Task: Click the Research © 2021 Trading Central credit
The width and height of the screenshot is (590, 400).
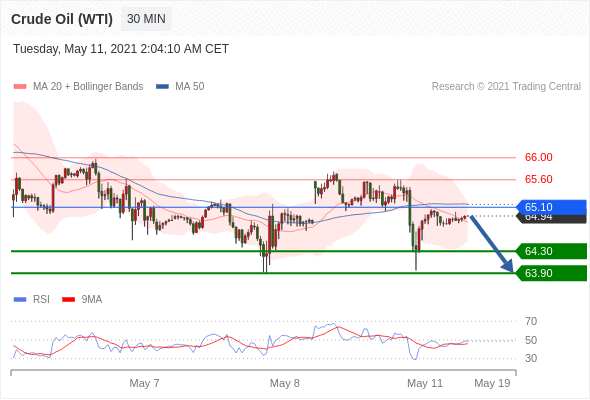Action: [506, 87]
